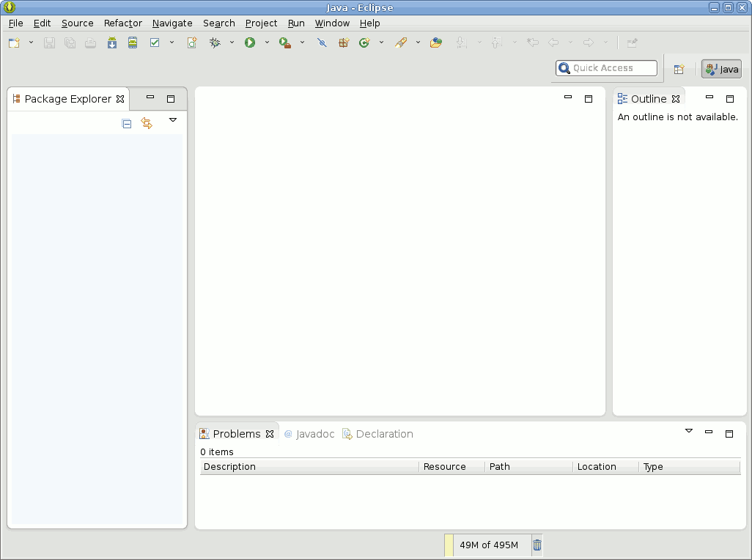752x560 pixels.
Task: Click the Previous Annotation toolbar icon
Action: point(497,43)
